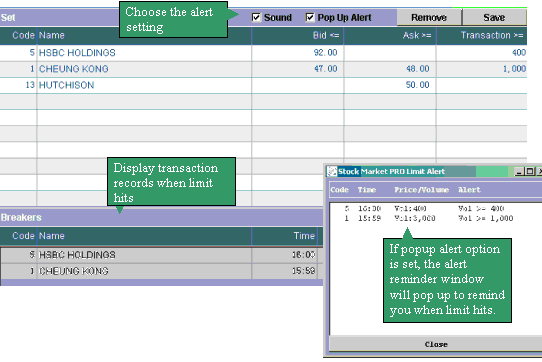Click the Remove button
Viewport: 542px width, 362px height.
(429, 17)
